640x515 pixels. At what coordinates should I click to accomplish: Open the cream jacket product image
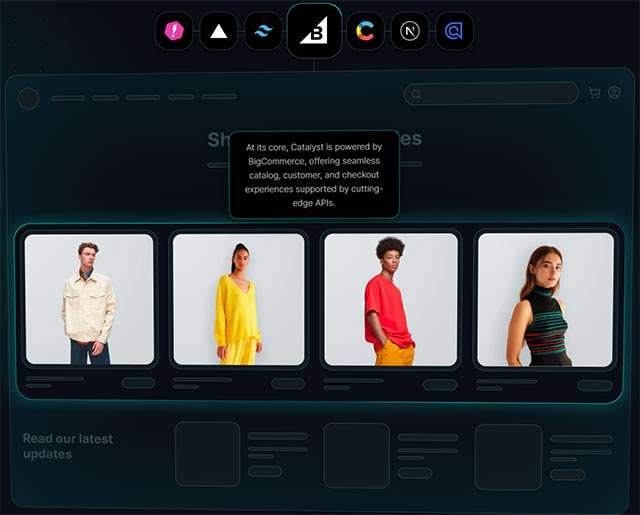coord(89,299)
